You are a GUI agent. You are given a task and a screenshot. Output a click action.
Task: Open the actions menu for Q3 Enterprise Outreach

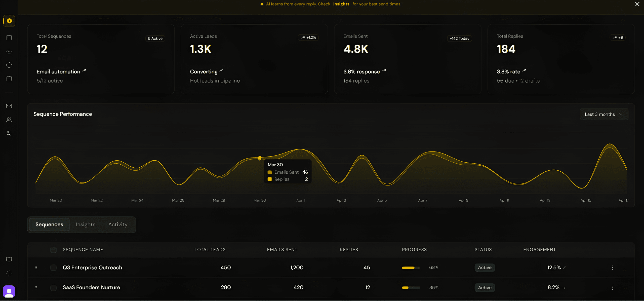point(613,268)
